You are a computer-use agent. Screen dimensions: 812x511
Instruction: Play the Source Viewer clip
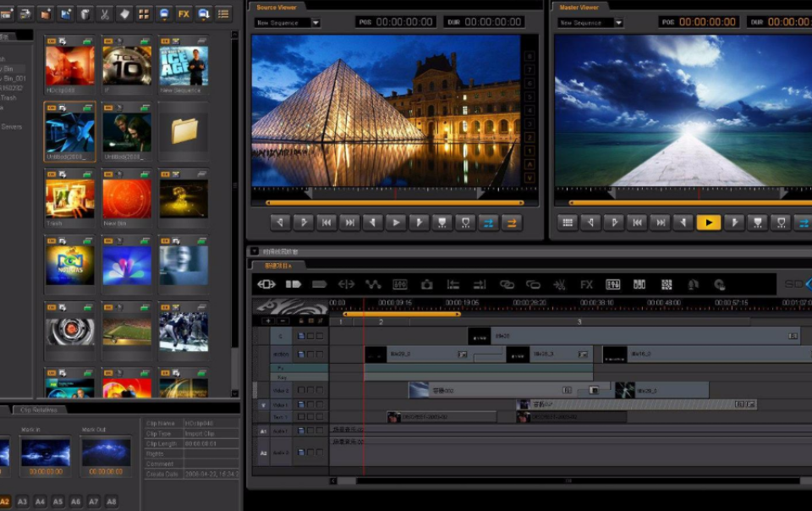(396, 223)
